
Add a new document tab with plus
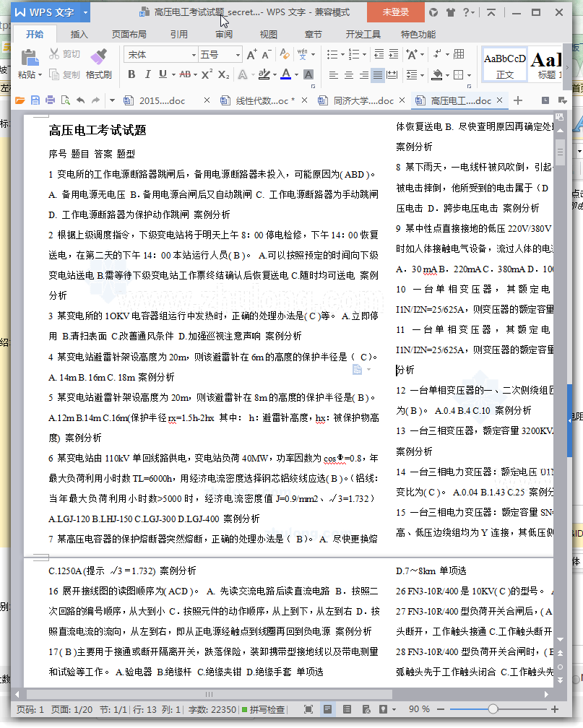pyautogui.click(x=518, y=100)
